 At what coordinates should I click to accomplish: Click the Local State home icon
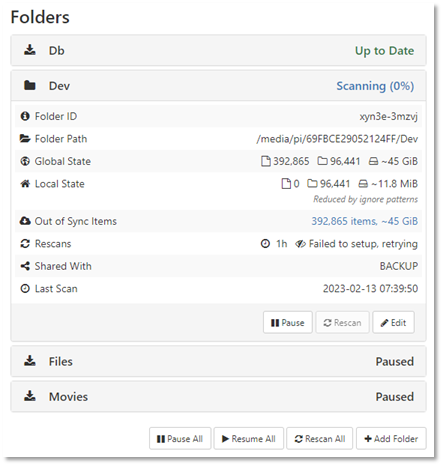(25, 184)
